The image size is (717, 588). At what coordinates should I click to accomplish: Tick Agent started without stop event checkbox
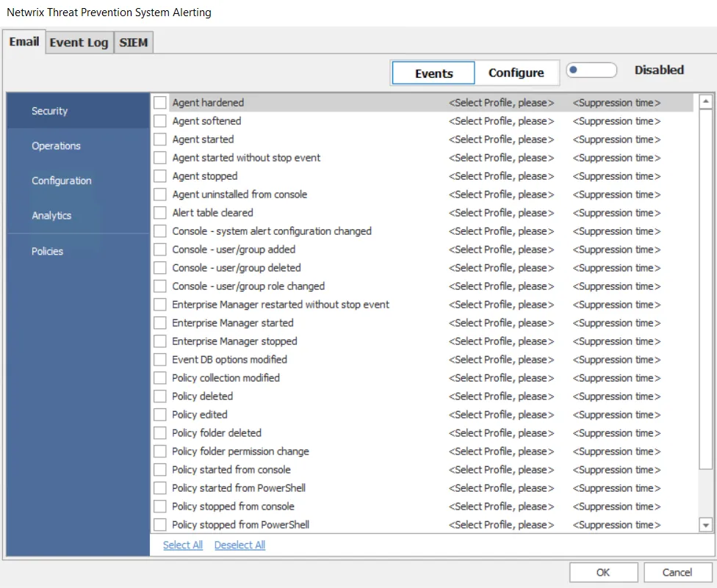(x=159, y=158)
